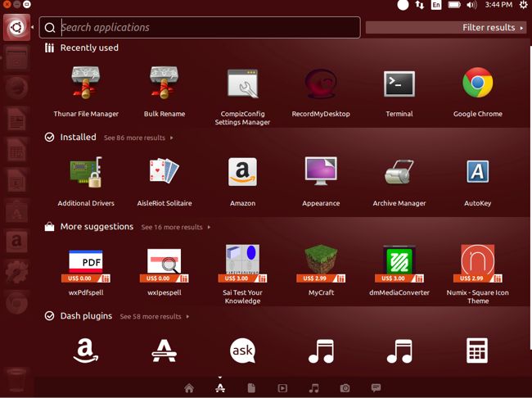Click the Installed section header
This screenshot has height=398, width=532.
78,138
